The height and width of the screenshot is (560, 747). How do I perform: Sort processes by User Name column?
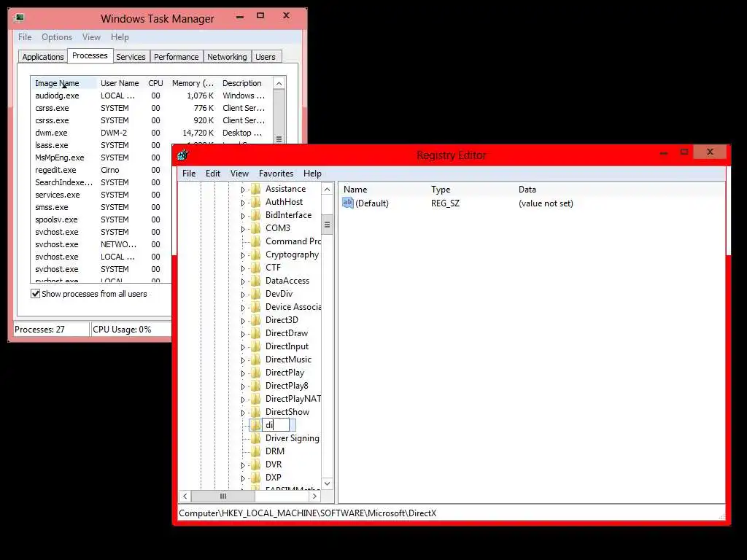[120, 83]
